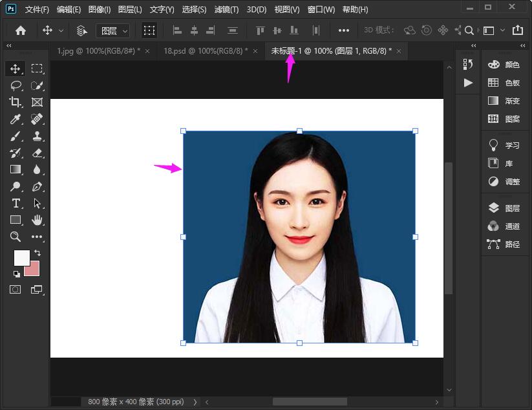
Task: Open the 图层 panel
Action: click(505, 208)
